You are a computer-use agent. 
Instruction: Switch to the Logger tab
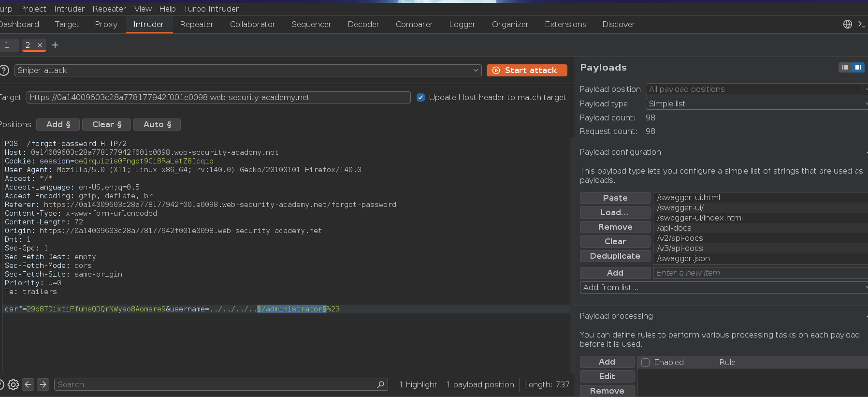pyautogui.click(x=462, y=24)
